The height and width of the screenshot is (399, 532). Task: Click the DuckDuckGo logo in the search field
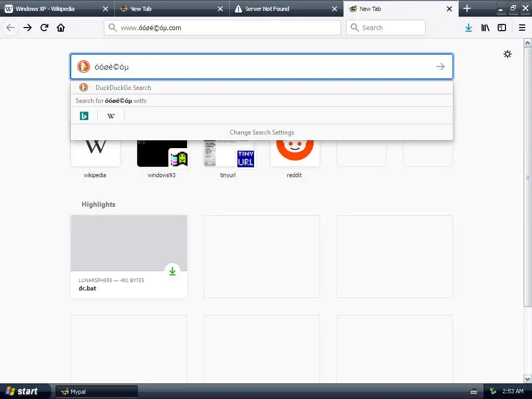coord(84,66)
